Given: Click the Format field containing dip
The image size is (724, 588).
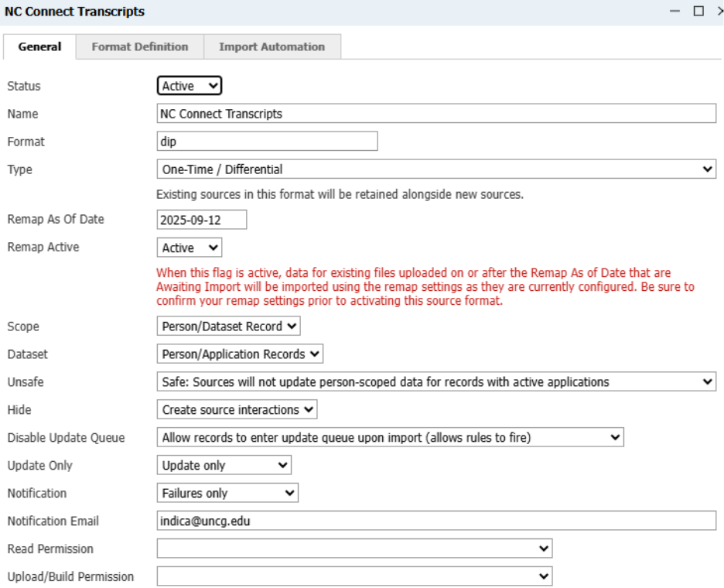Looking at the screenshot, I should click(x=268, y=142).
